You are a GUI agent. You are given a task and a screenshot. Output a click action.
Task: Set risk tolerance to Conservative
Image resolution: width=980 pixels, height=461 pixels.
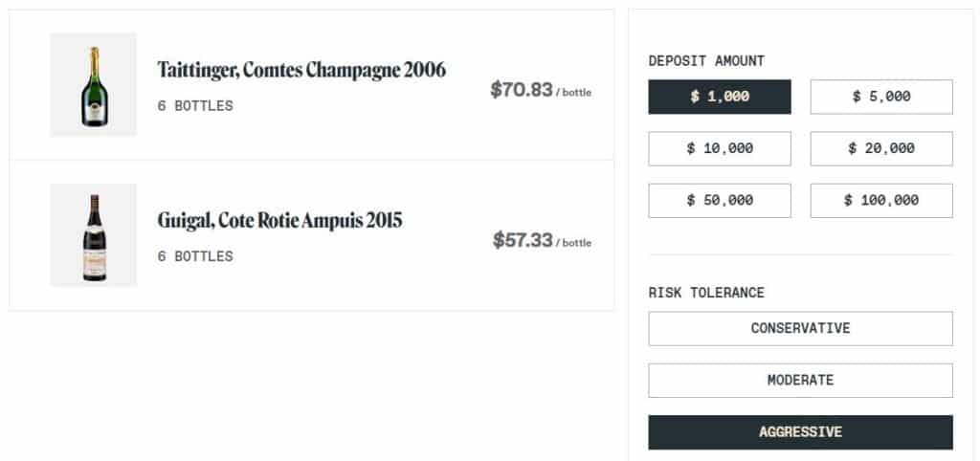point(800,328)
